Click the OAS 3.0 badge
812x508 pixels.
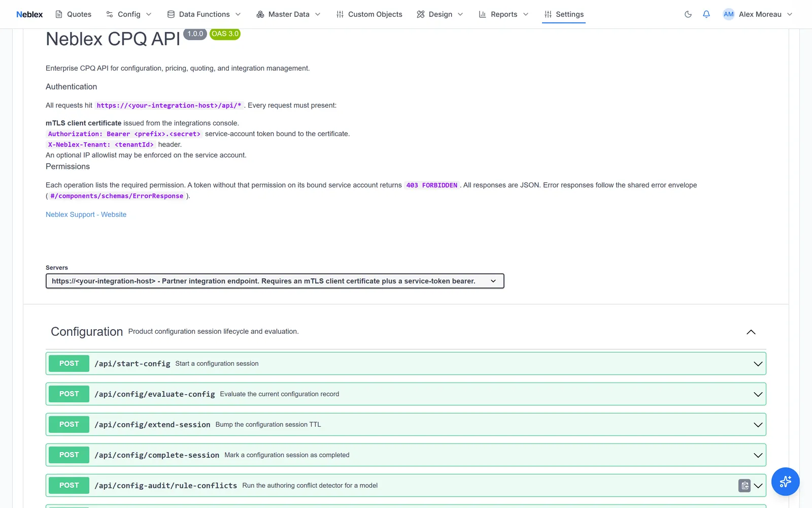pos(225,34)
